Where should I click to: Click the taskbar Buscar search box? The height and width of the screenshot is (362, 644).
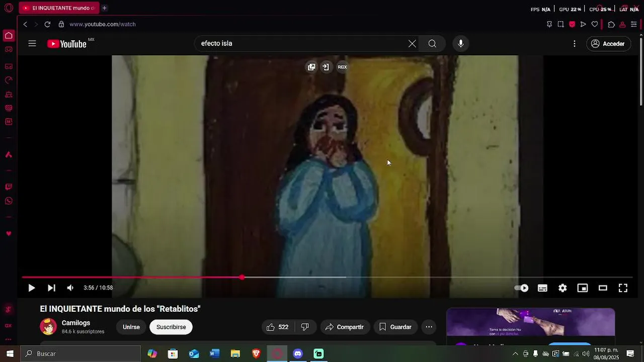(80, 354)
